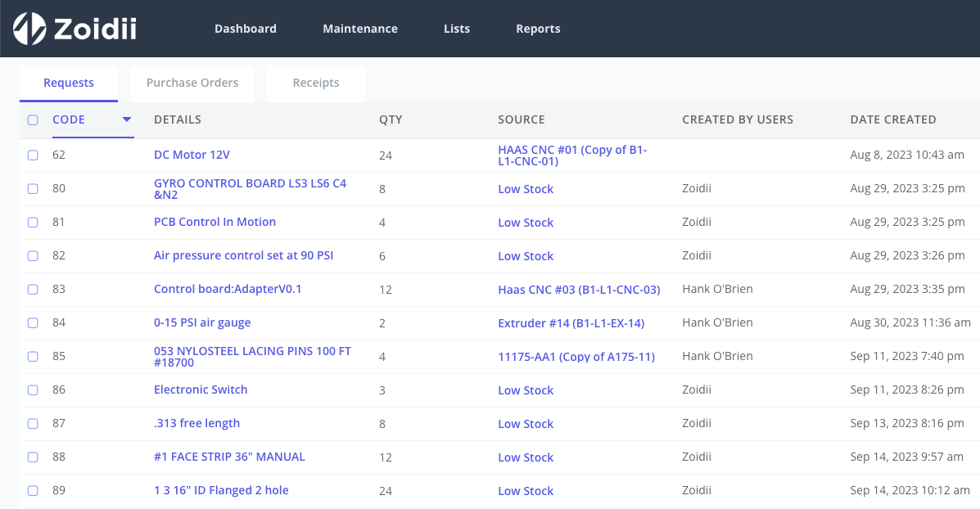Image resolution: width=980 pixels, height=509 pixels.
Task: Open Low Stock source for request 89
Action: pyautogui.click(x=526, y=492)
